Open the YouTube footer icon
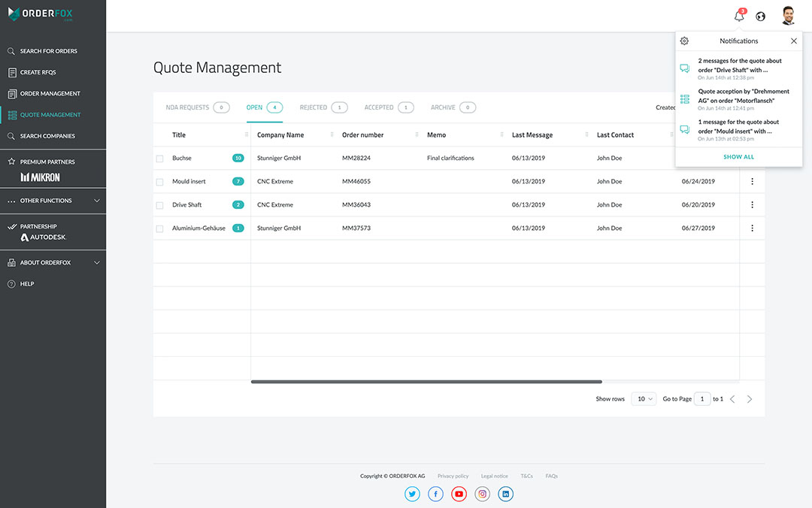812x508 pixels. click(x=459, y=494)
